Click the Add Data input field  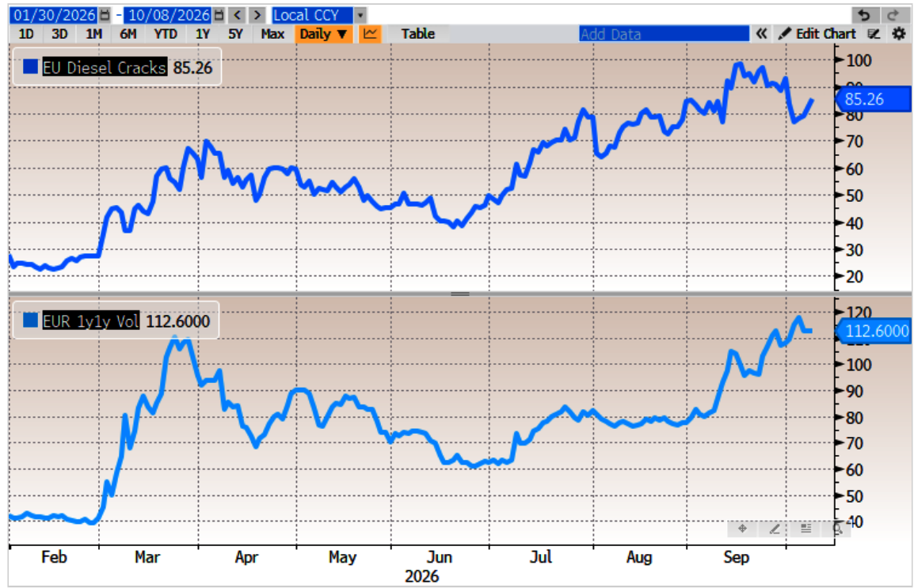(x=664, y=34)
